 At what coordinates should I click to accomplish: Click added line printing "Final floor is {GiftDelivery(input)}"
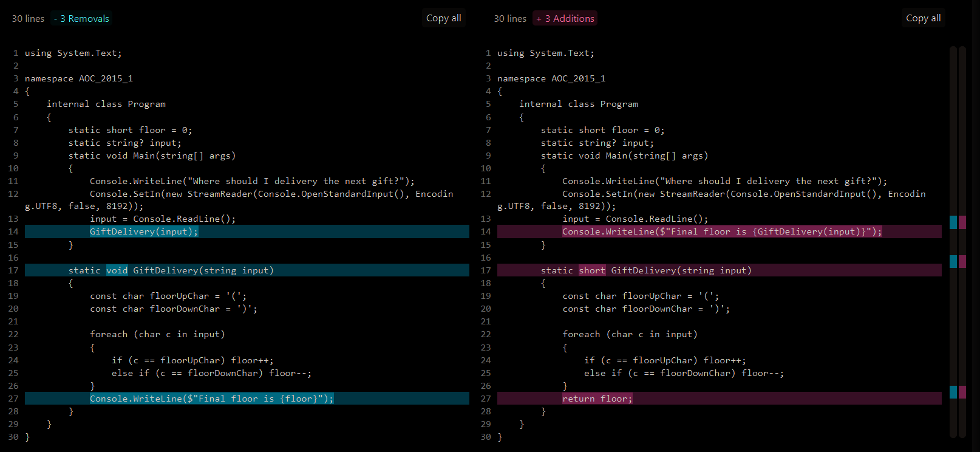click(720, 231)
